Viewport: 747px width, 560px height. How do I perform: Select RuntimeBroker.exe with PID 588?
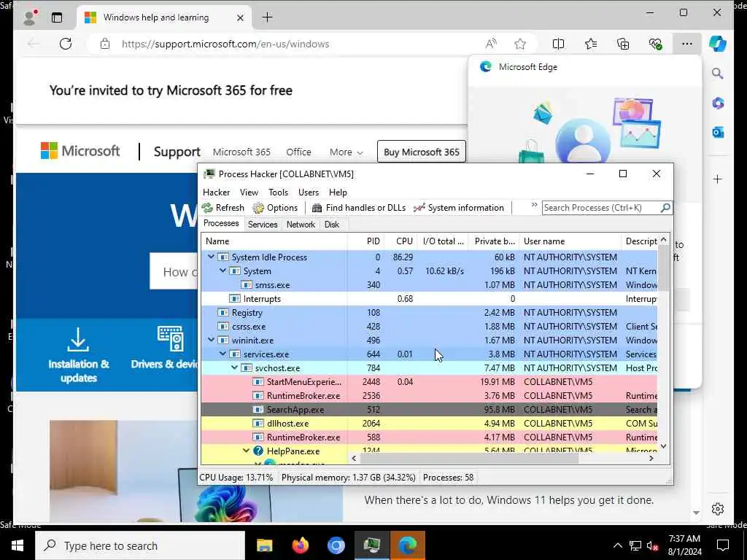tap(429, 437)
